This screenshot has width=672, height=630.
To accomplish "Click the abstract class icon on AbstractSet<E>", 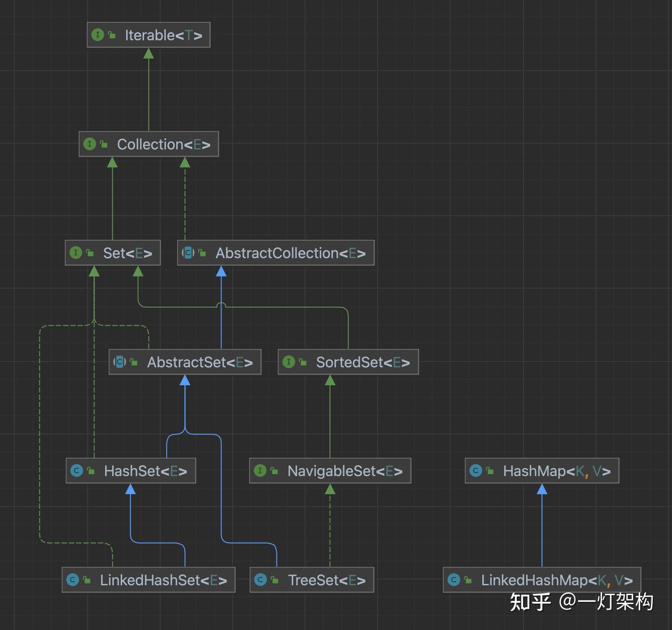I will coord(119,362).
